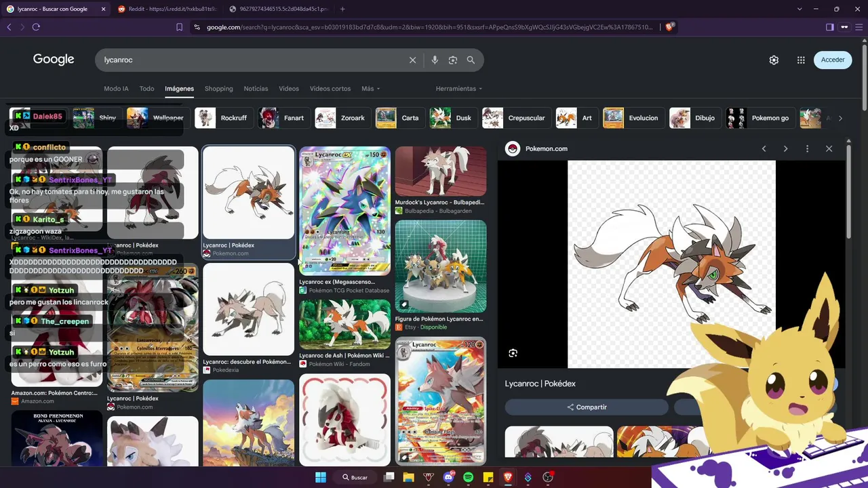Open the Figura de Pokémon Lycanroc Etsy thumbnail
868x488 pixels.
[441, 266]
